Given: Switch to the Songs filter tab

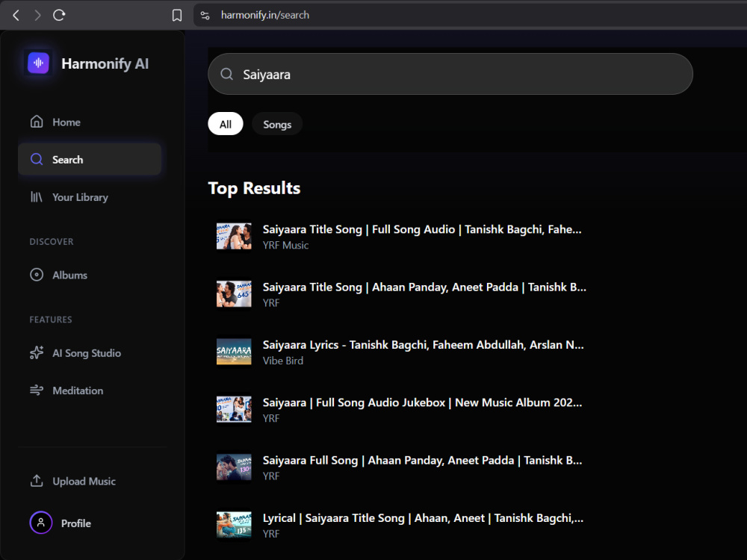Looking at the screenshot, I should click(x=277, y=124).
